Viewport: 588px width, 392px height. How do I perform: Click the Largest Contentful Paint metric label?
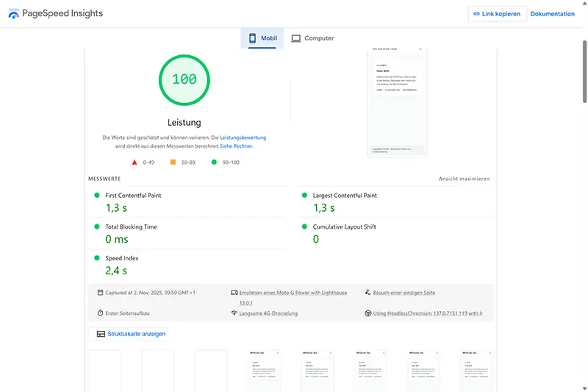tap(345, 196)
